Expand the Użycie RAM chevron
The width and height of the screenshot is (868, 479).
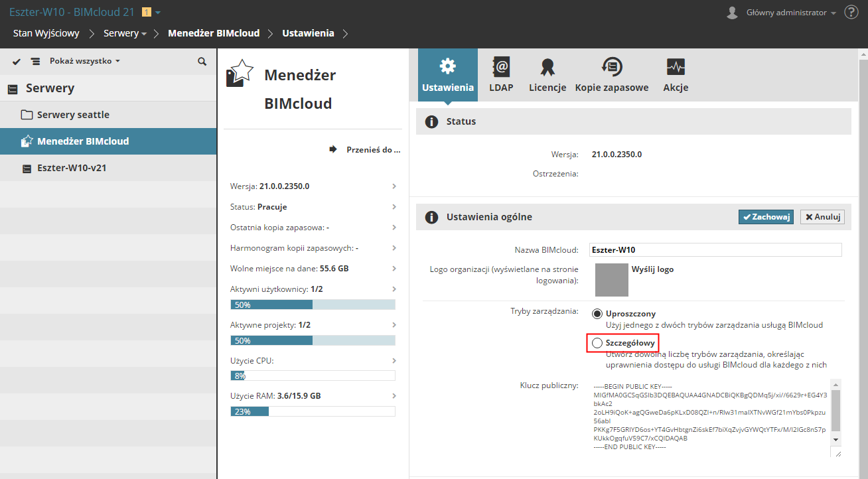(x=394, y=396)
